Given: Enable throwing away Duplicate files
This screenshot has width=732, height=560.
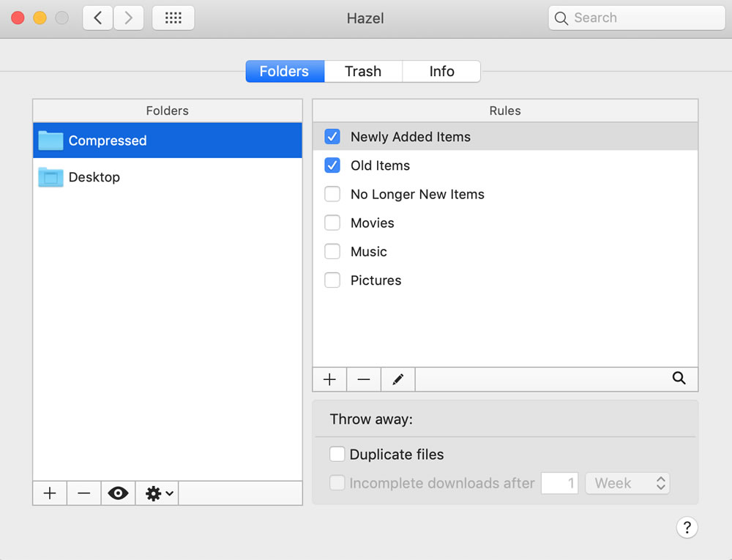Looking at the screenshot, I should click(x=337, y=454).
